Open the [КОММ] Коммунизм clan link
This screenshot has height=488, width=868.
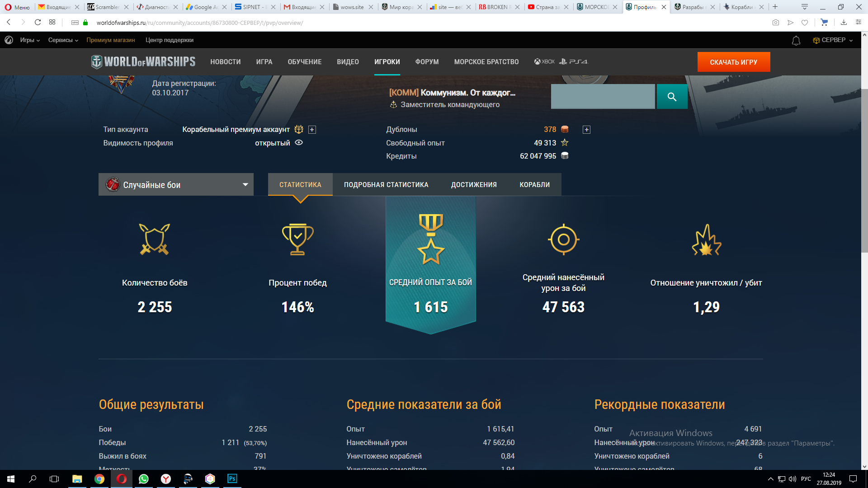point(452,93)
